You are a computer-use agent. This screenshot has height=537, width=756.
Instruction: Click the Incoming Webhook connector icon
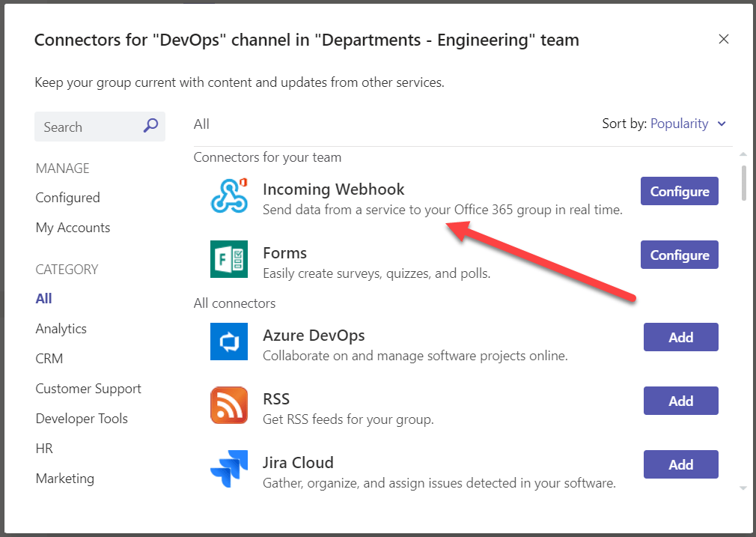[228, 195]
